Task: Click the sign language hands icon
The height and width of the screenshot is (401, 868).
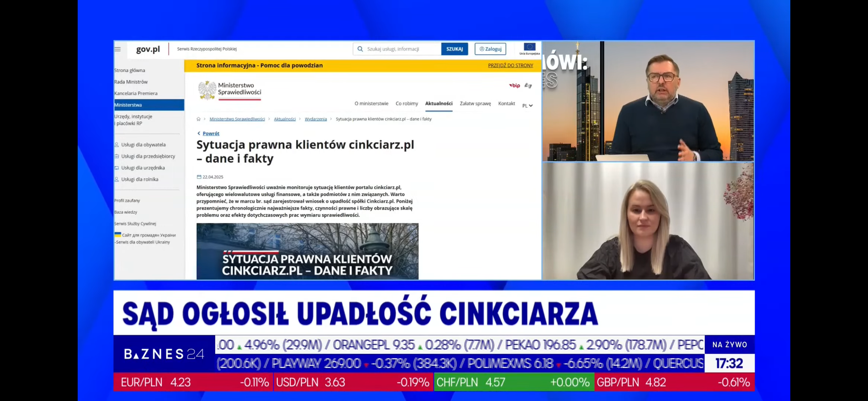Action: click(x=528, y=86)
